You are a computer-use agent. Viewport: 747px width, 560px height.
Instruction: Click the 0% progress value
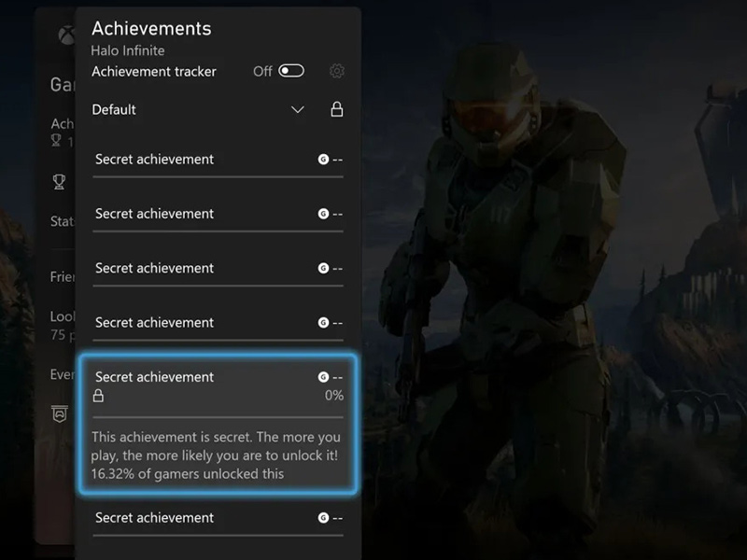[334, 395]
